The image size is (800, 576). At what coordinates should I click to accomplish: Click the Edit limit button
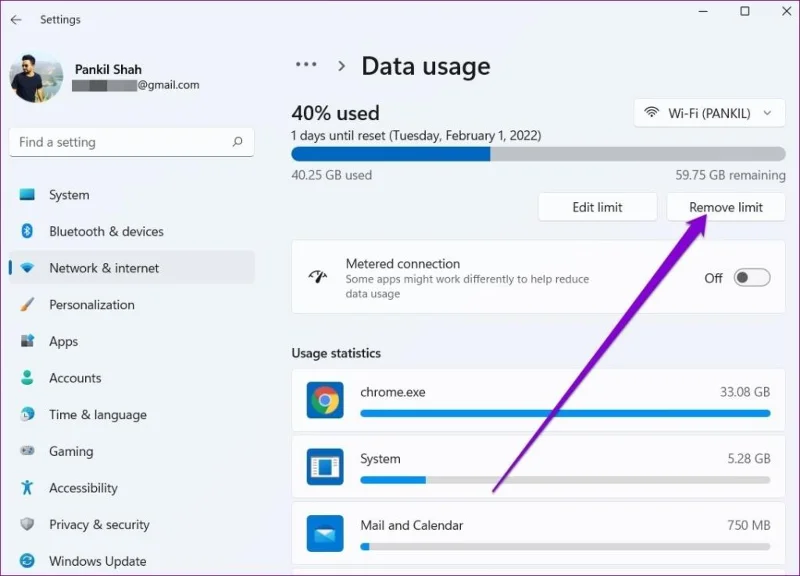coord(597,207)
